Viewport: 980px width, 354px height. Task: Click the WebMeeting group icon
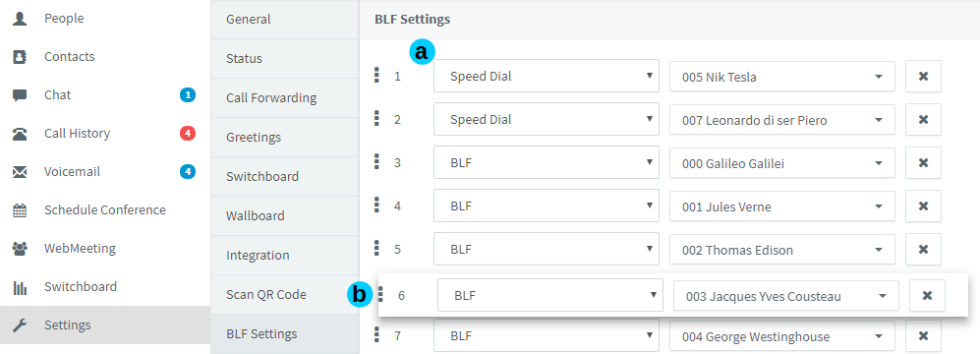click(x=20, y=249)
